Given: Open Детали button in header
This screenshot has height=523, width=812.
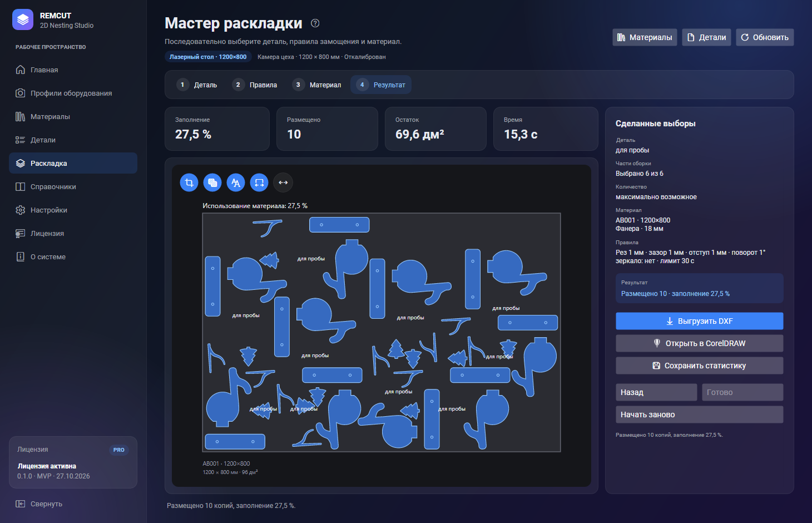Looking at the screenshot, I should coord(706,37).
